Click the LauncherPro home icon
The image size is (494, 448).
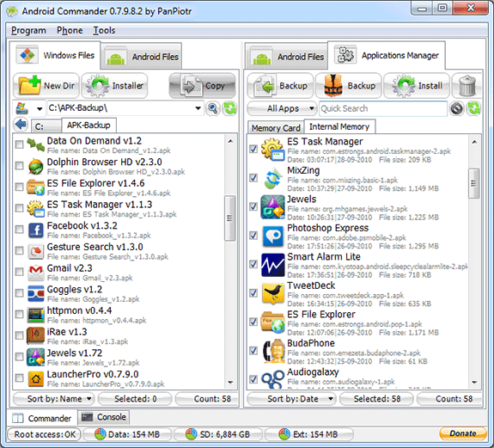(35, 378)
